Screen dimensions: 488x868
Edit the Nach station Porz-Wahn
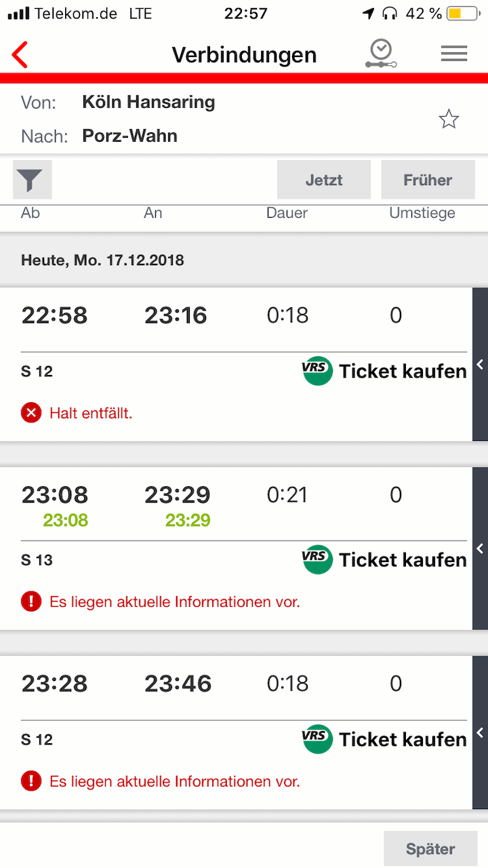click(x=129, y=136)
